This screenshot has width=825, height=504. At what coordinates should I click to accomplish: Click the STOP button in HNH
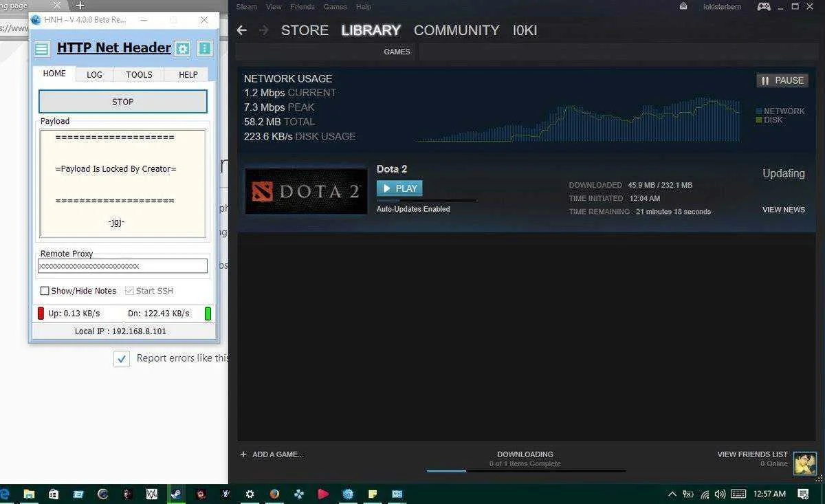122,102
